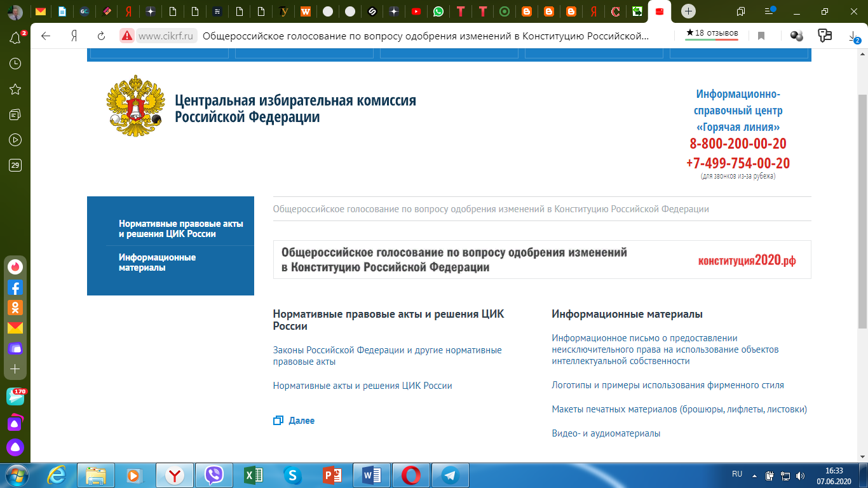Open sidebar menu Нормативные правовые акты
The height and width of the screenshot is (488, 868).
click(181, 229)
